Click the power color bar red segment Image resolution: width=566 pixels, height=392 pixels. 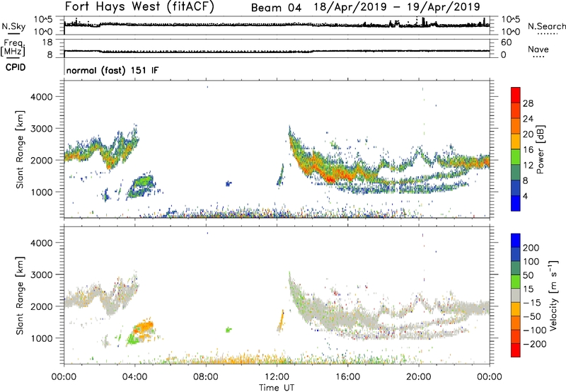pyautogui.click(x=516, y=95)
